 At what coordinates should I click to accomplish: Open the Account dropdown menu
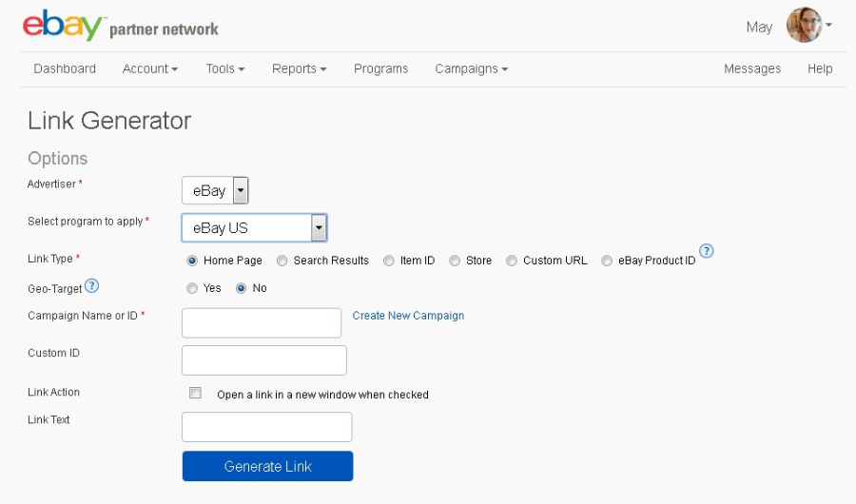coord(150,68)
